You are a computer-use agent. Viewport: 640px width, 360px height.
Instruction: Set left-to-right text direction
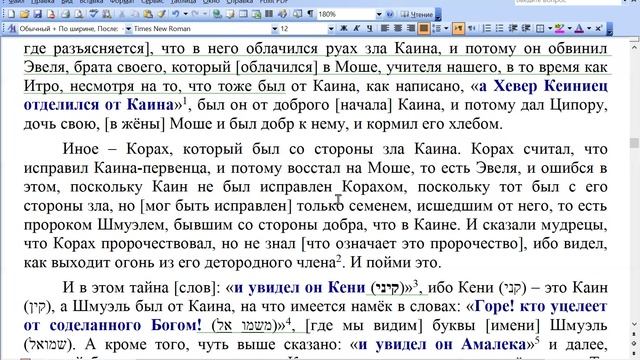pyautogui.click(x=458, y=28)
